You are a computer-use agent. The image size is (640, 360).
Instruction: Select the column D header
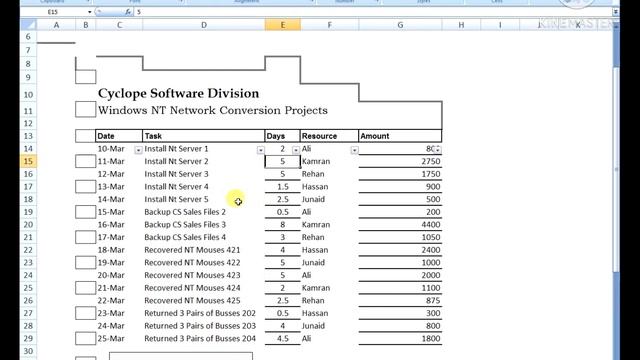204,25
